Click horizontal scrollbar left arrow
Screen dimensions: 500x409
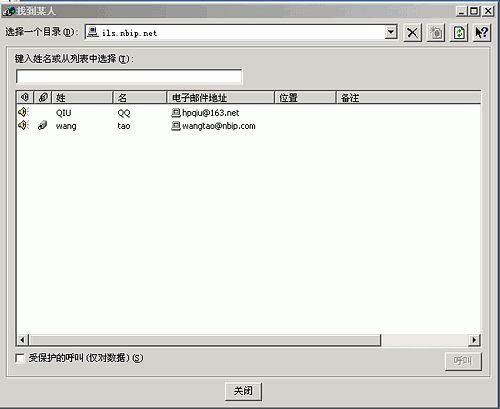click(x=22, y=340)
